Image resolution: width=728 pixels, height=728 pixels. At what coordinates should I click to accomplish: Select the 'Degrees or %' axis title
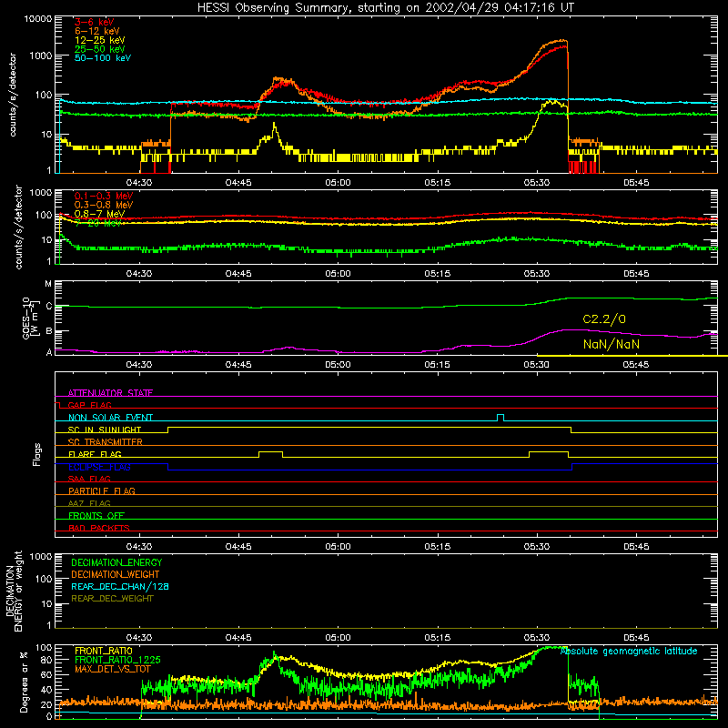pos(24,682)
